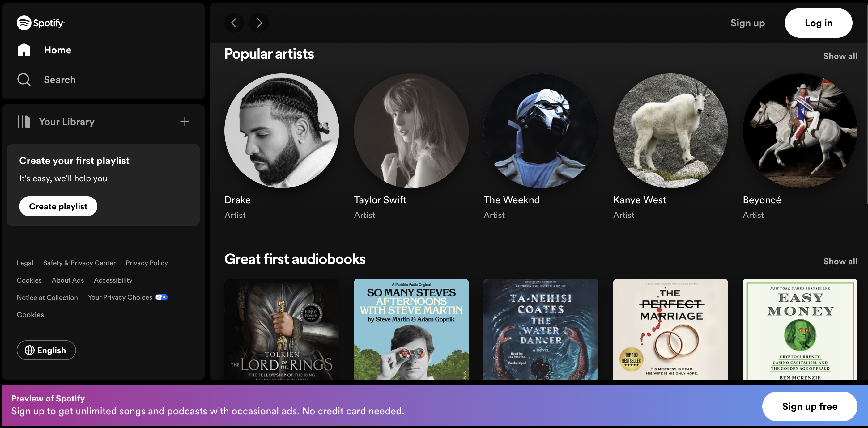Screen dimensions: 868x428
Task: Go forward with the right arrow
Action: [259, 23]
